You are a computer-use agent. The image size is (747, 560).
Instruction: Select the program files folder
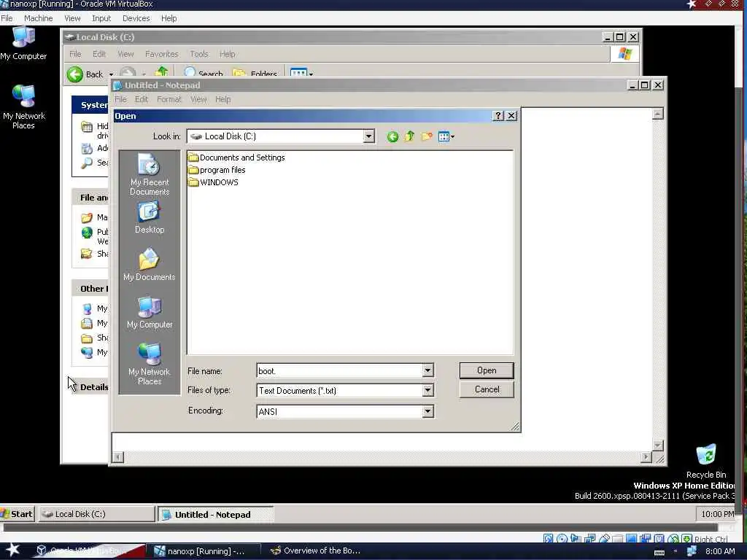point(217,170)
